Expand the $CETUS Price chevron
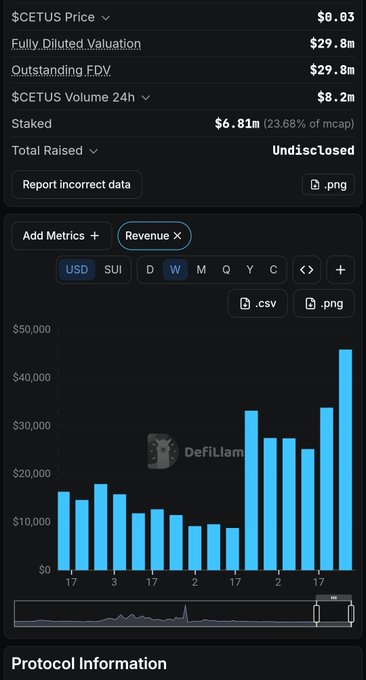The height and width of the screenshot is (680, 366). coord(105,18)
